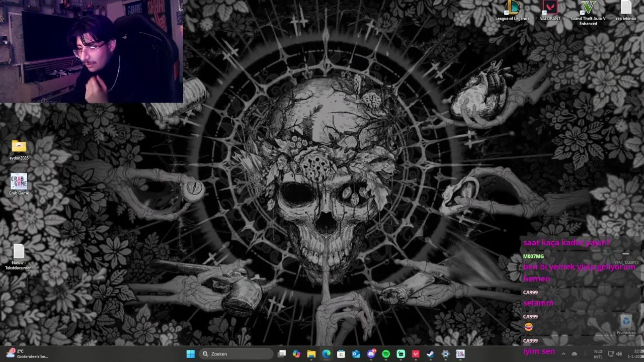Click the chat message starting 'ben bi yemek'

coord(579,273)
